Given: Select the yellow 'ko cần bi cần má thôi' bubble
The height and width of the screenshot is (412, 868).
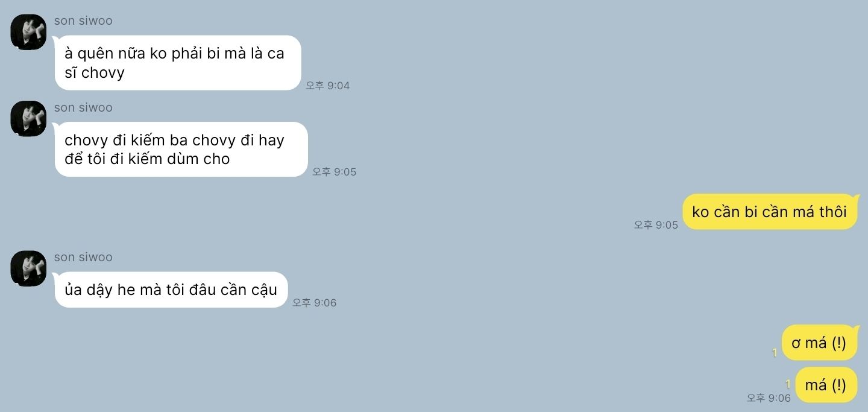Looking at the screenshot, I should pyautogui.click(x=770, y=212).
